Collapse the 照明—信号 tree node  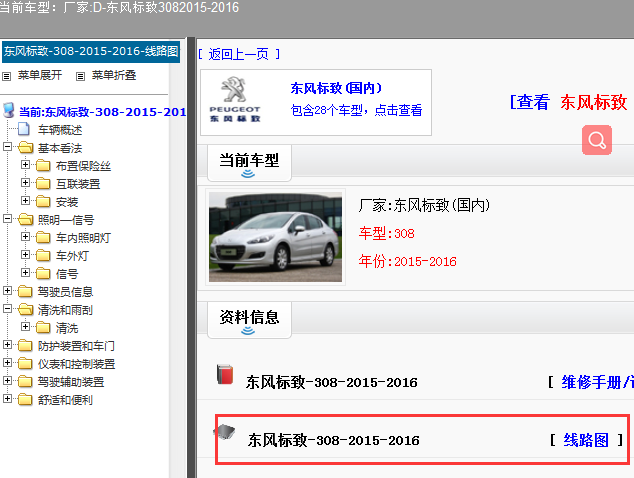pyautogui.click(x=7, y=218)
